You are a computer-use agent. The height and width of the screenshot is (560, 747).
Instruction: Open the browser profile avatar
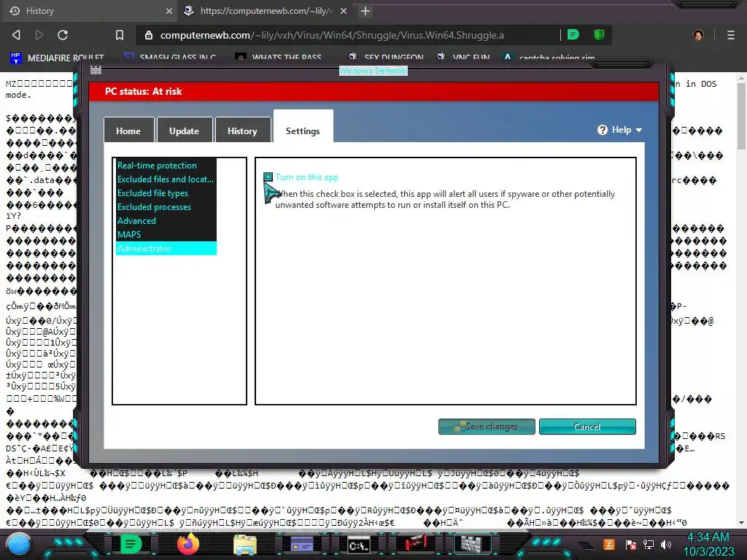click(698, 35)
